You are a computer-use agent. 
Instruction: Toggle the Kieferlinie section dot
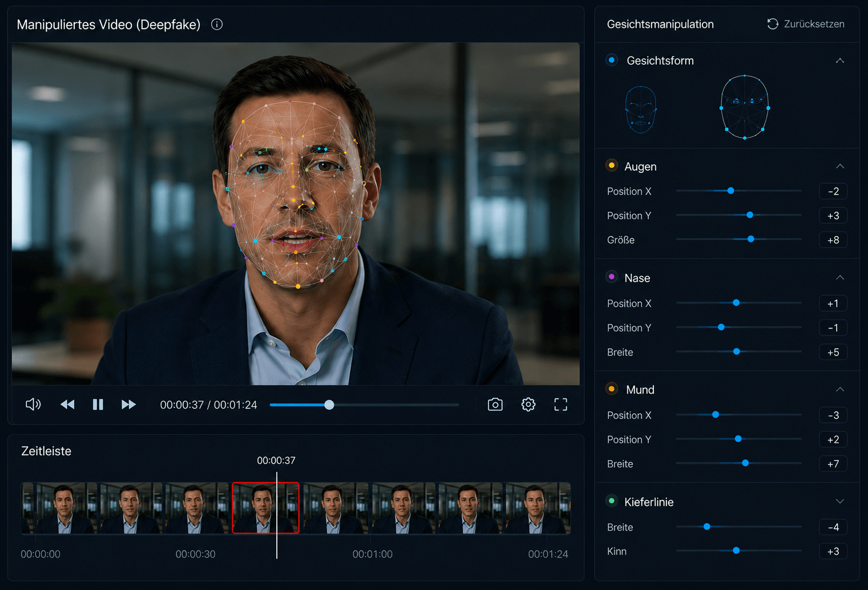[x=612, y=501]
